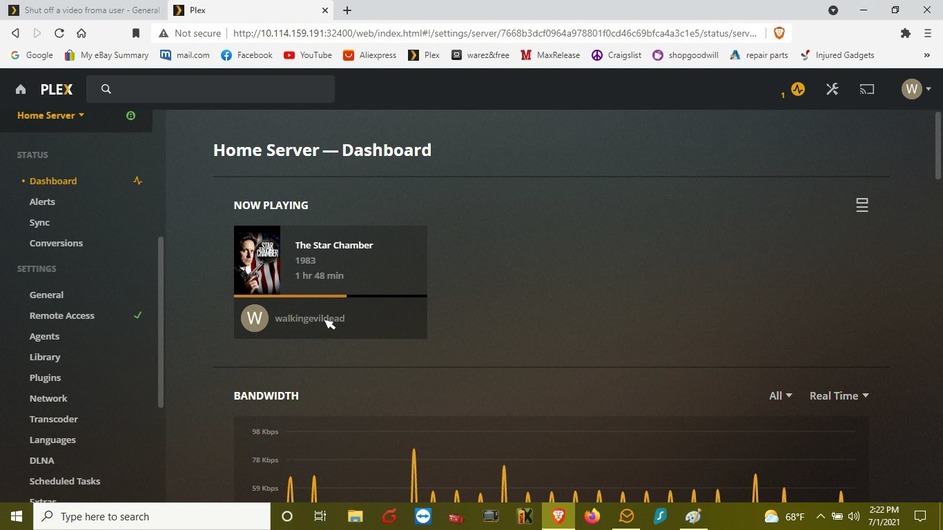Open Conversions in the sidebar

[56, 243]
